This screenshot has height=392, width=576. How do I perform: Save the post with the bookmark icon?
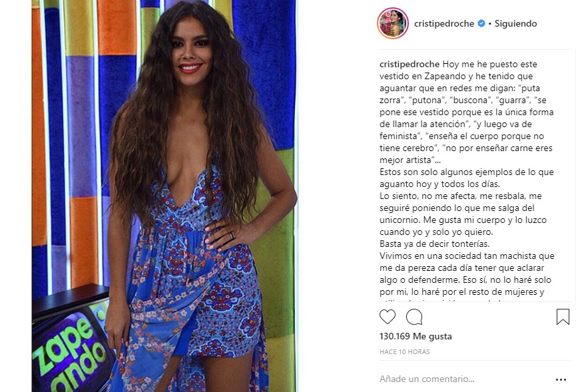tap(563, 317)
